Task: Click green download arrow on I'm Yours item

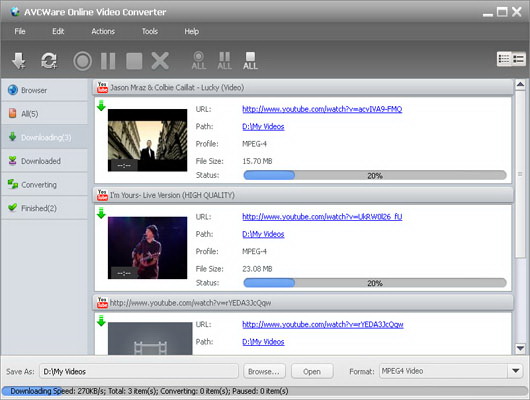Action: [x=101, y=213]
